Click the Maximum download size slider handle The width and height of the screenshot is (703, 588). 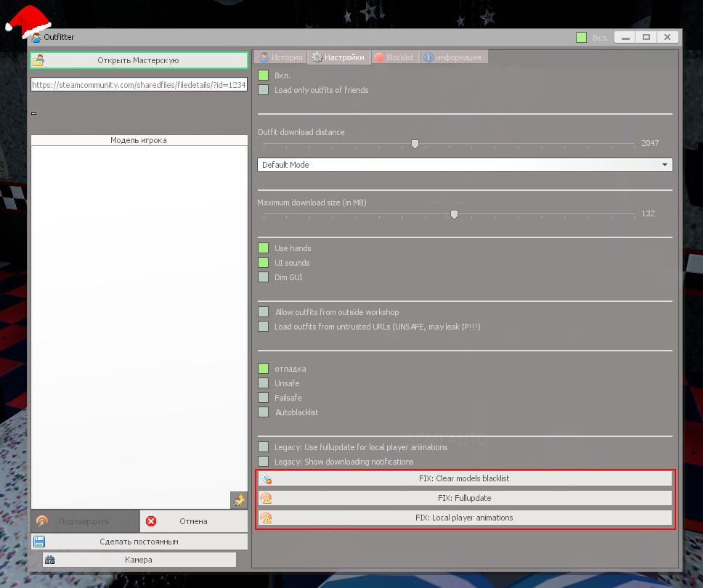tap(454, 215)
